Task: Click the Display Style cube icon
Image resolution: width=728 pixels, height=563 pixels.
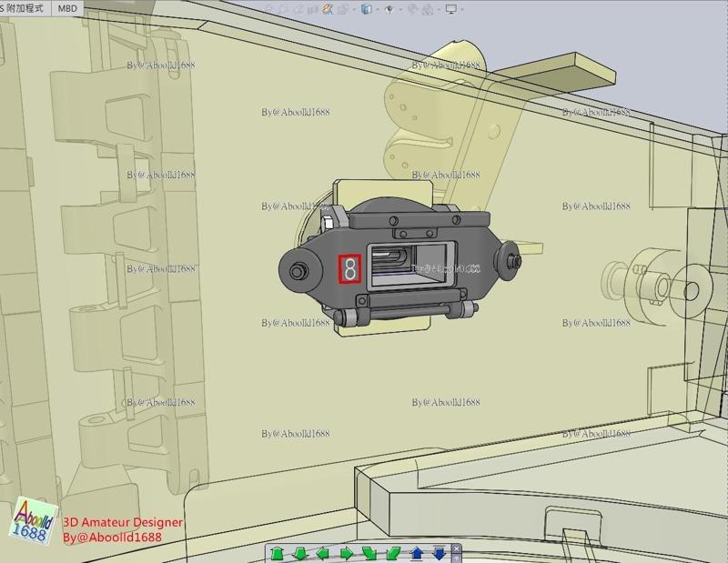Action: [366, 9]
